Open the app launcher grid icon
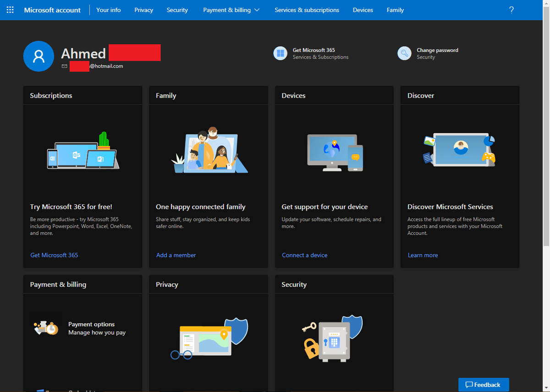 (10, 10)
